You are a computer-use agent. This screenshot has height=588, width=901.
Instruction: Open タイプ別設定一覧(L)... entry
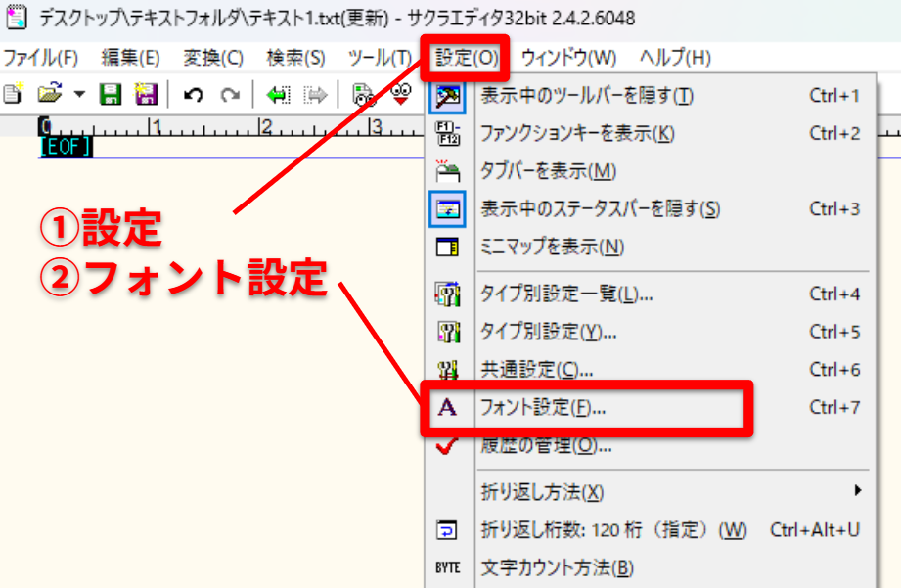click(x=566, y=294)
